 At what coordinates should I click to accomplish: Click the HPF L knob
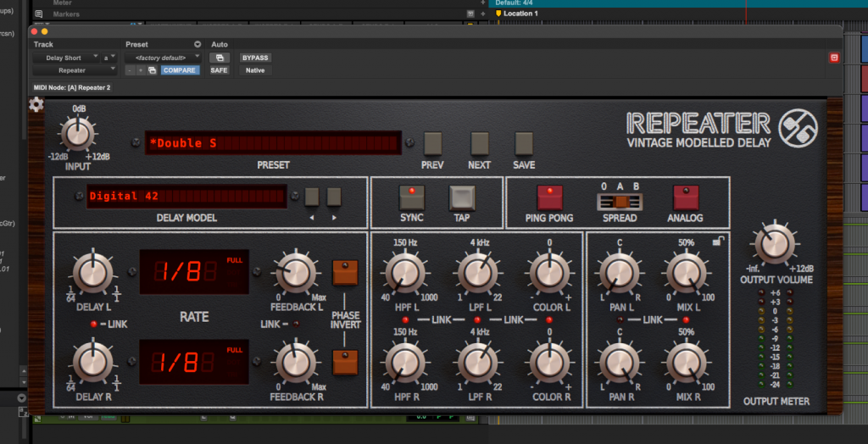pos(405,274)
